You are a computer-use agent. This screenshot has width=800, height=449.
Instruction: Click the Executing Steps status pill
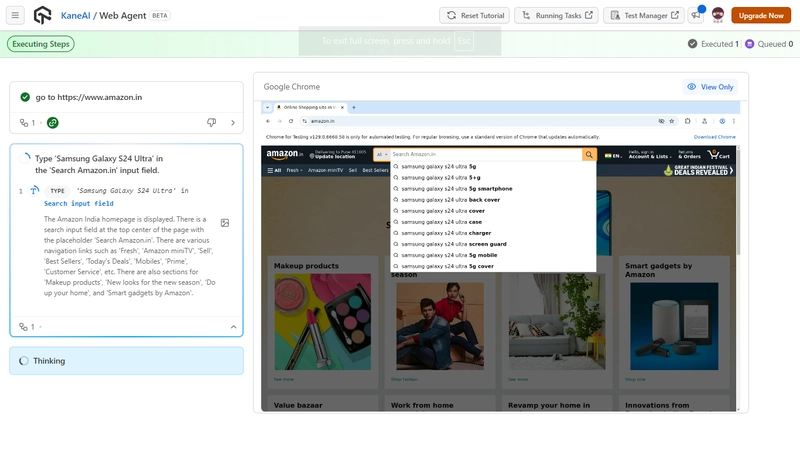click(41, 44)
